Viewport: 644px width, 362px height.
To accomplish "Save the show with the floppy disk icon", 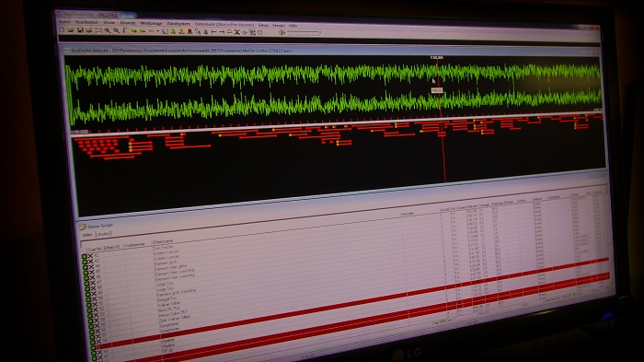I will [80, 30].
